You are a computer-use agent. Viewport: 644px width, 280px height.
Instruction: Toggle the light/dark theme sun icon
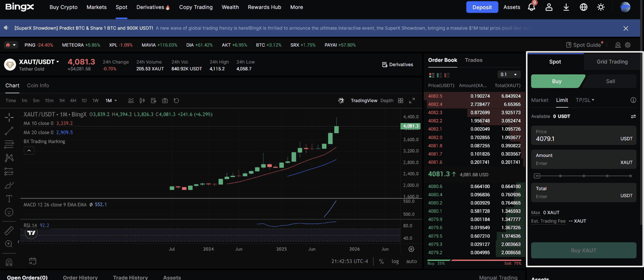click(x=601, y=7)
